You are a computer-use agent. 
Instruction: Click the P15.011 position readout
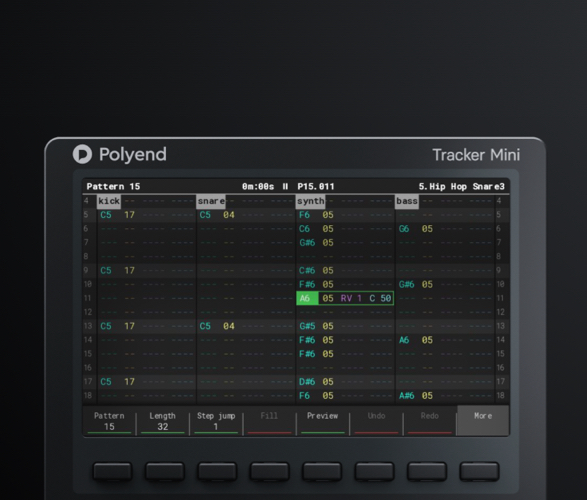point(316,186)
